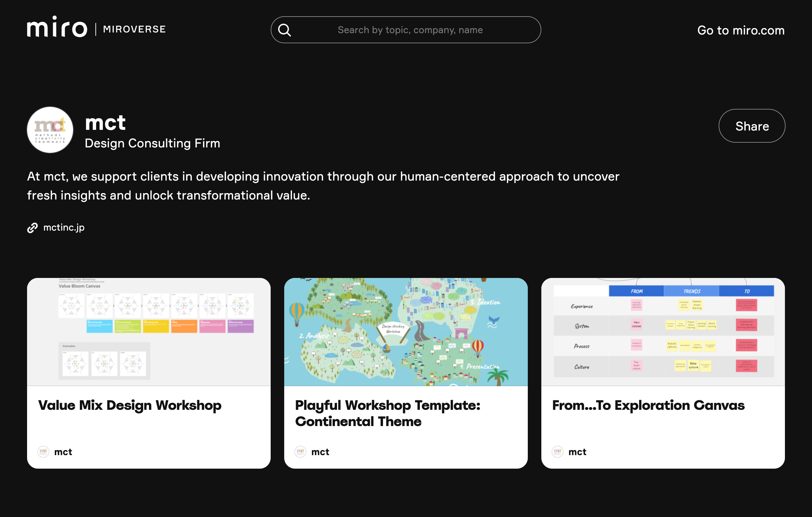Open Value Bloom Canvas thumbnail

click(149, 332)
